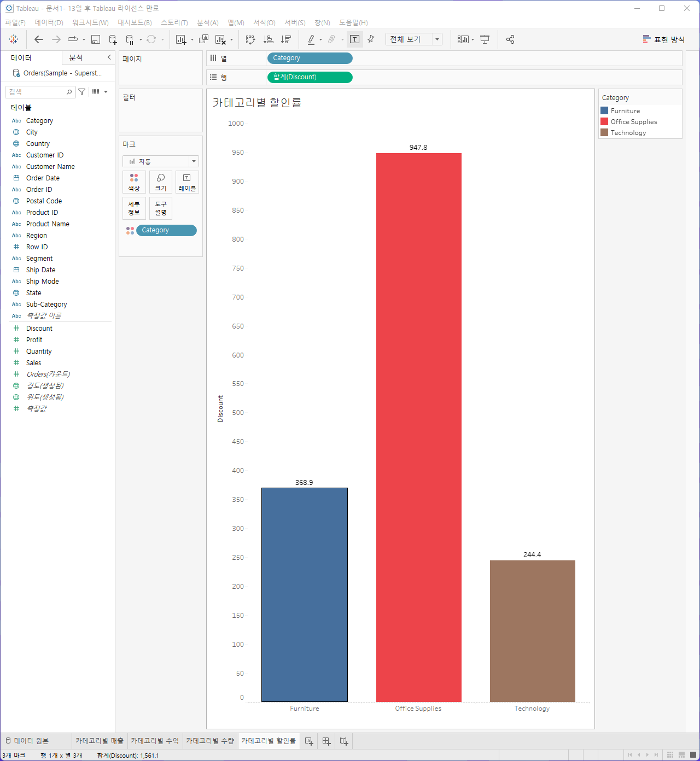The height and width of the screenshot is (761, 700).
Task: Click the new dashboard tab icon
Action: [326, 741]
